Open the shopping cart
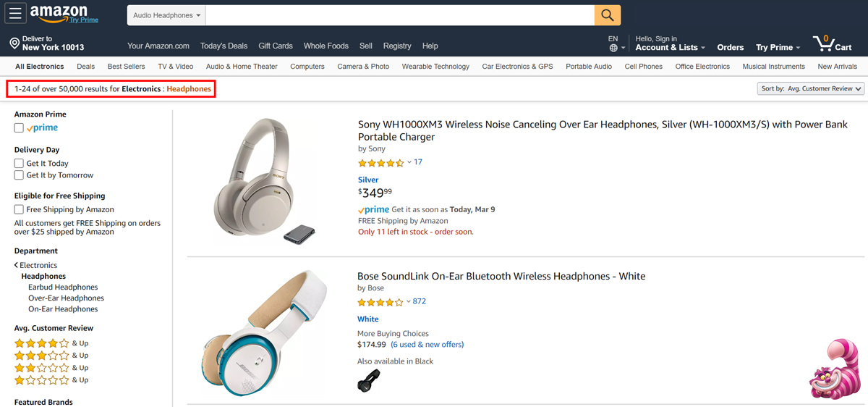This screenshot has width=868, height=407. (x=832, y=44)
